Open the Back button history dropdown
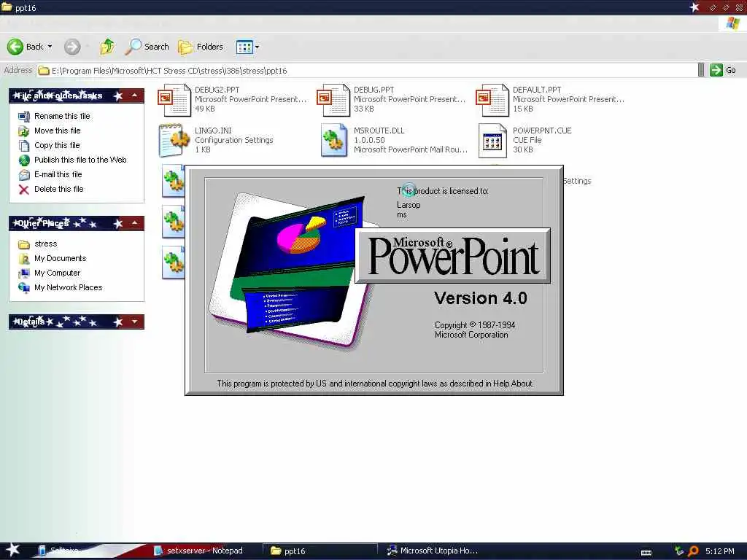This screenshot has height=560, width=747. [x=50, y=47]
